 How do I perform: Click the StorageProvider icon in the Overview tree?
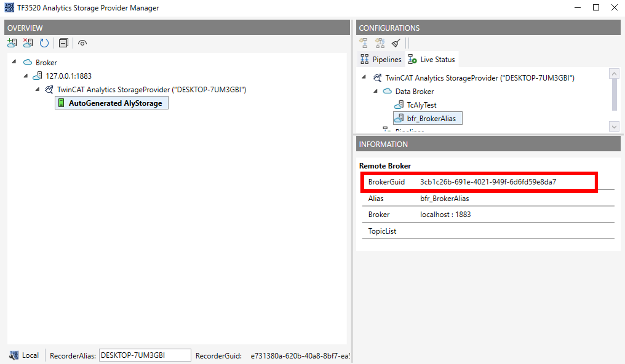pos(49,89)
